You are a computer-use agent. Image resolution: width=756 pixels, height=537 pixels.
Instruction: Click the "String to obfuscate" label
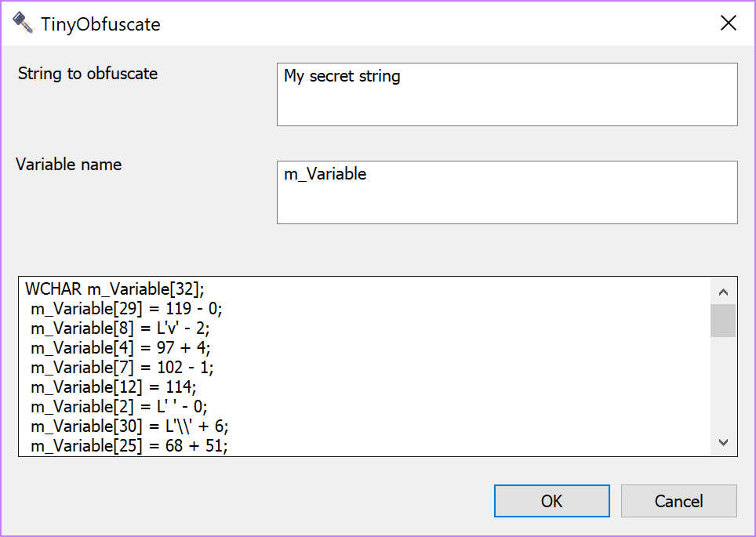pos(88,74)
